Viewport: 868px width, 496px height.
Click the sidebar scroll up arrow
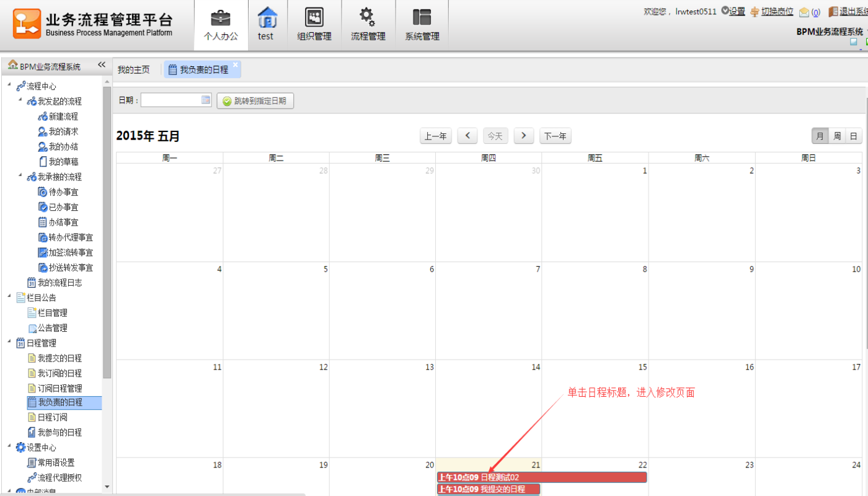(x=107, y=82)
